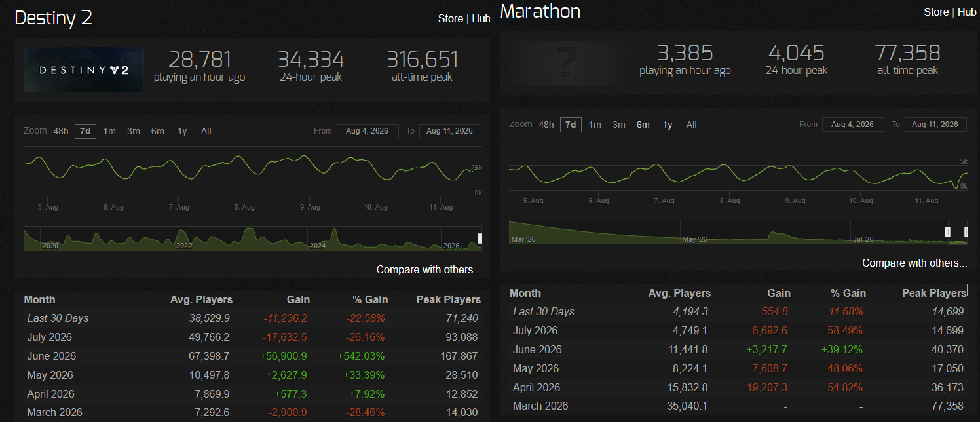
Task: Select 7d zoom in Destiny 2 chart
Action: [85, 131]
